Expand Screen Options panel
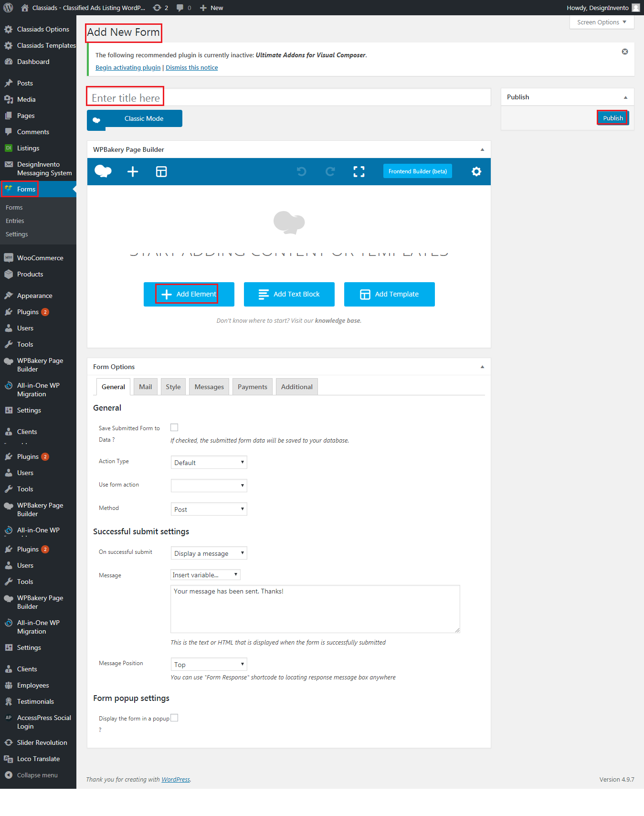 coord(602,22)
